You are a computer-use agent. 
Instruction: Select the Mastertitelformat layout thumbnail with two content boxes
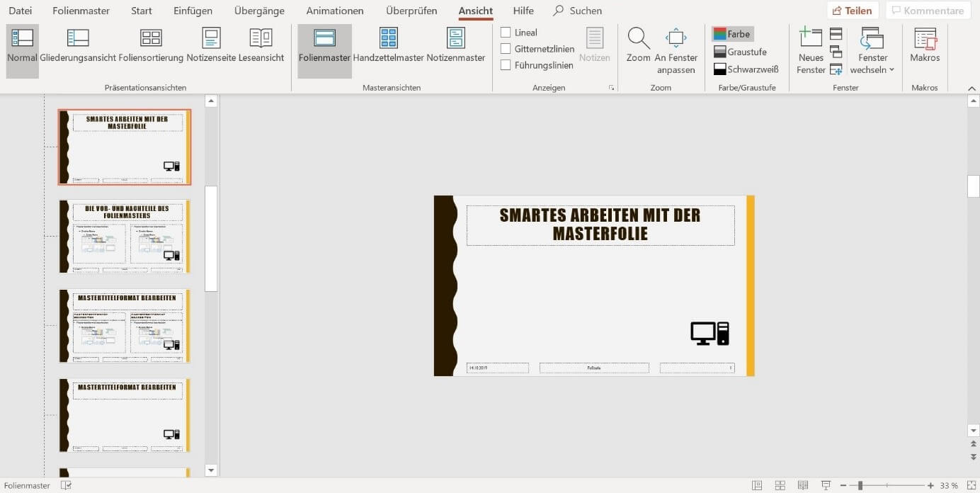click(x=125, y=326)
